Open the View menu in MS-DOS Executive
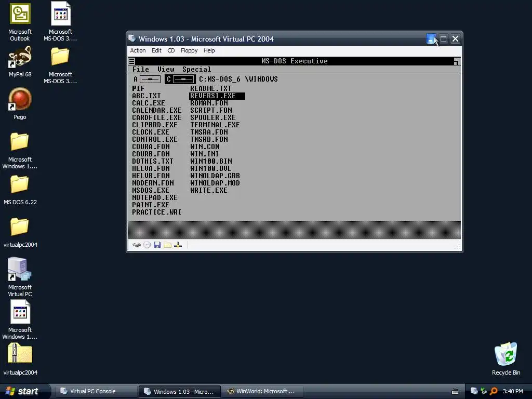This screenshot has width=532, height=399. (x=166, y=69)
